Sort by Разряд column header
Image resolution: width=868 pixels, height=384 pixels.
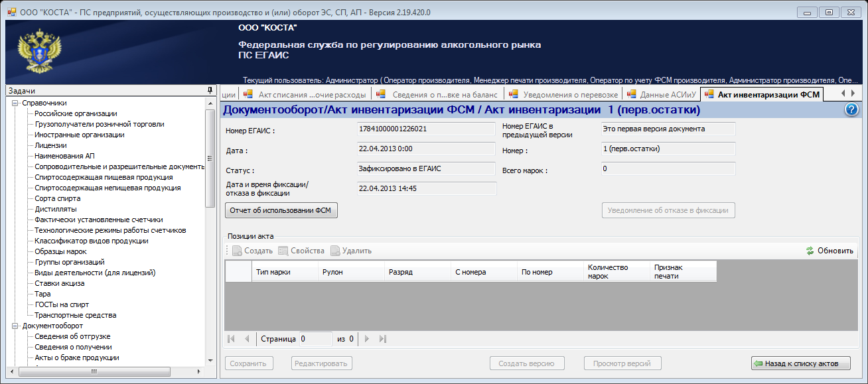point(417,272)
